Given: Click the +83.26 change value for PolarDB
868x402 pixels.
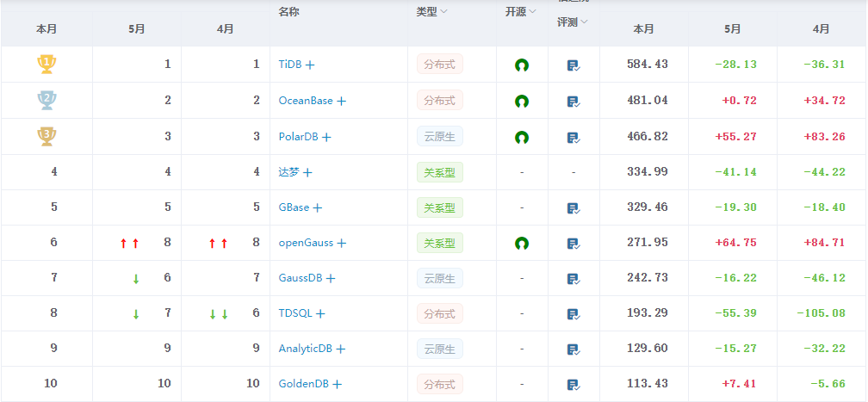Looking at the screenshot, I should [x=824, y=137].
